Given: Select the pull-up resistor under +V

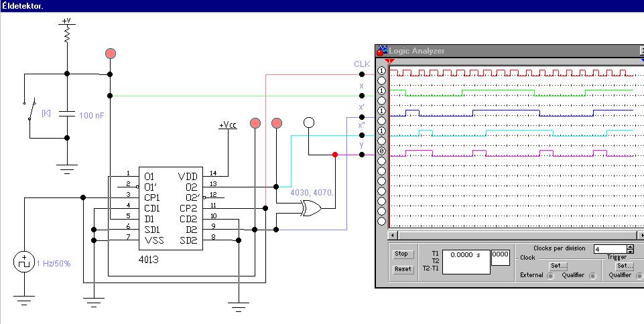Looking at the screenshot, I should 67,35.
